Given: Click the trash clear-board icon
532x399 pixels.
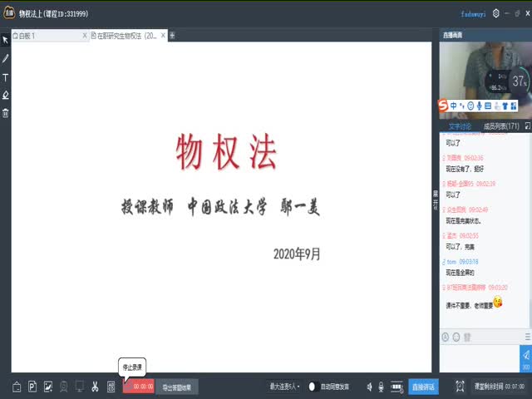Looking at the screenshot, I should [5, 113].
